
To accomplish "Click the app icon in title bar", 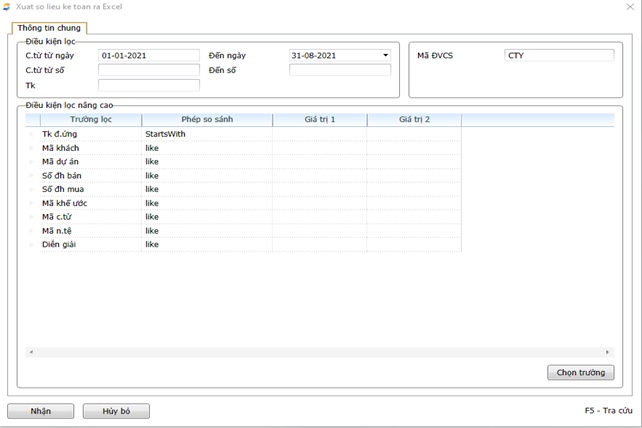I will pos(8,7).
